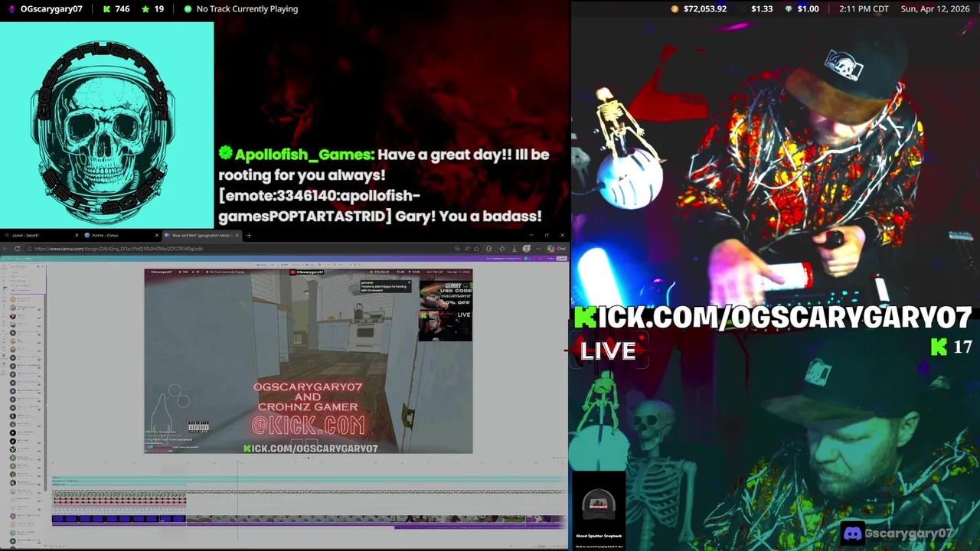Click the 746 followers counter
The height and width of the screenshot is (551, 980).
pos(122,9)
